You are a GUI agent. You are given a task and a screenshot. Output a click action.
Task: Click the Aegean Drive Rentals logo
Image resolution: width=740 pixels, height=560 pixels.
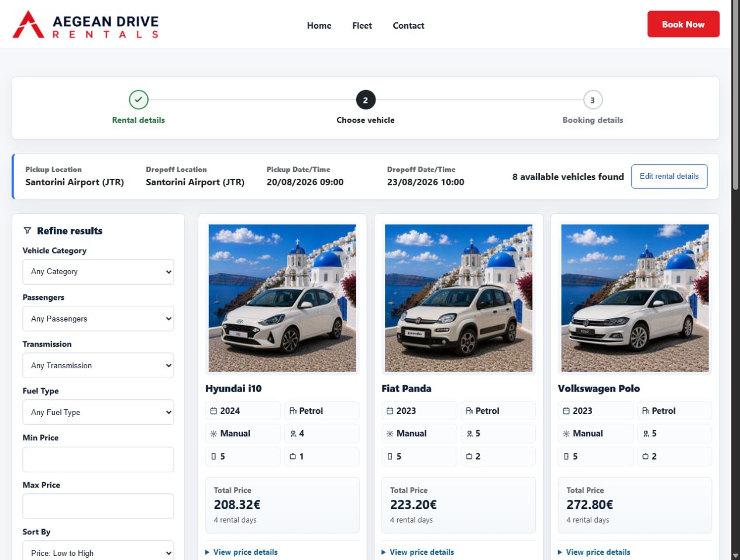(85, 25)
